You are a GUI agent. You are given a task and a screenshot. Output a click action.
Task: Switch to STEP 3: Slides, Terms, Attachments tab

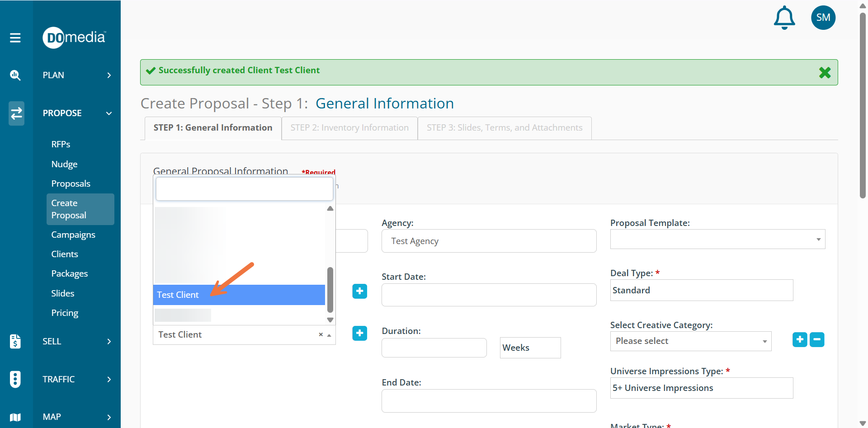(x=504, y=128)
